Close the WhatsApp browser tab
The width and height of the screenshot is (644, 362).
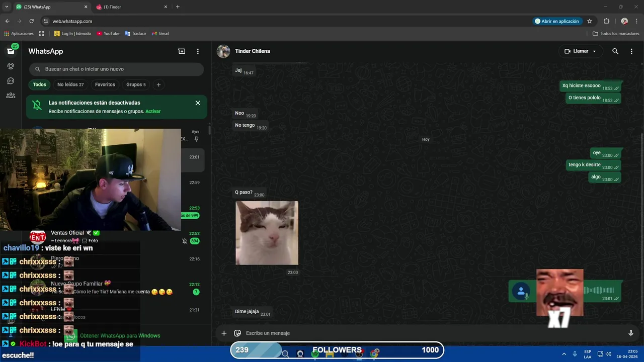click(86, 7)
